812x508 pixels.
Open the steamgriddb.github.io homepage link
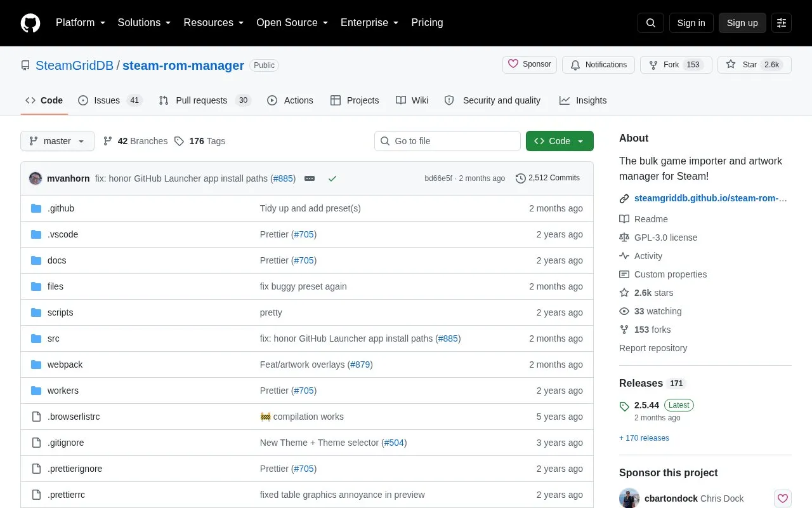[x=710, y=199]
